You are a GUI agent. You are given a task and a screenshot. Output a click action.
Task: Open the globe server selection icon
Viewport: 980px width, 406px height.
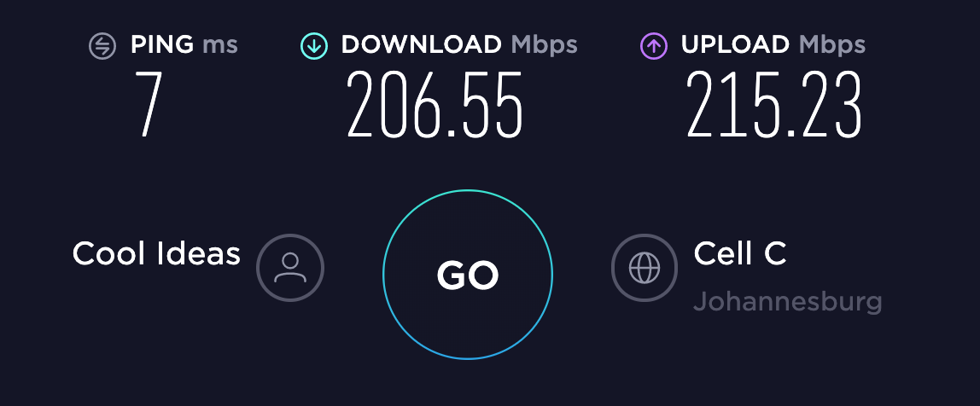point(645,267)
